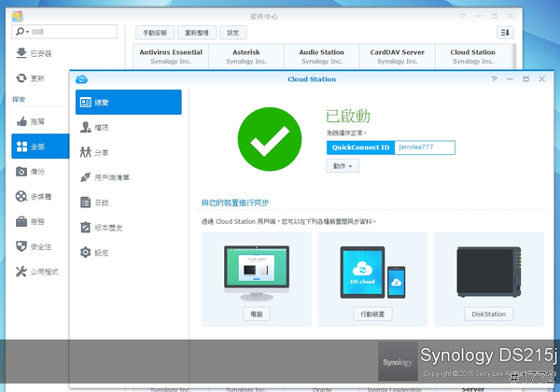560x392 pixels.
Task: Open the 總覽 overview section
Action: click(127, 102)
